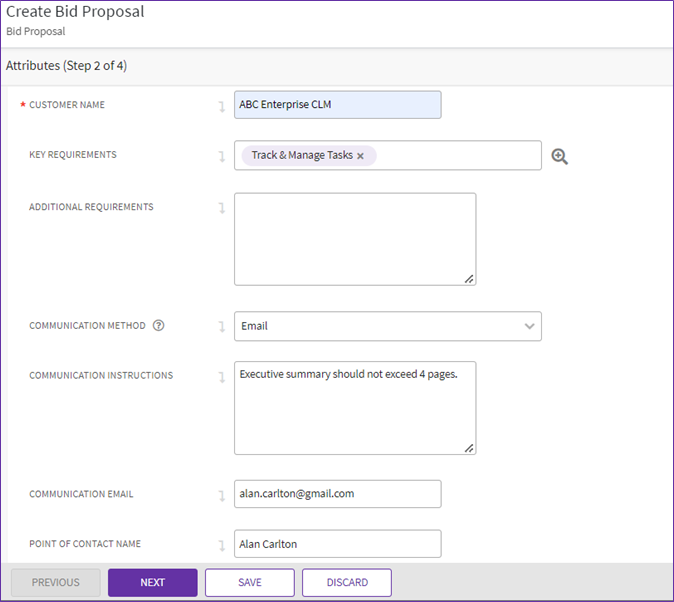The width and height of the screenshot is (674, 602).
Task: Click inheritance arrow icon beside Communication Instructions
Action: coord(221,377)
